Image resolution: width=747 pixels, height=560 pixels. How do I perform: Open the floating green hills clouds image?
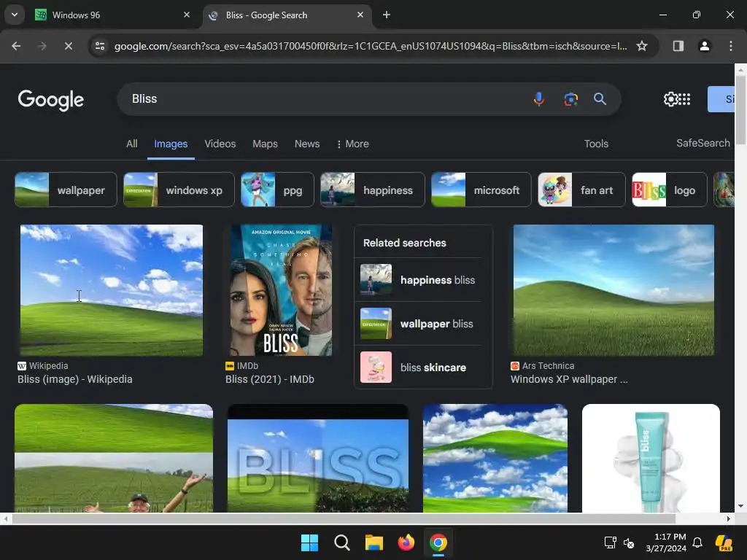click(x=495, y=458)
